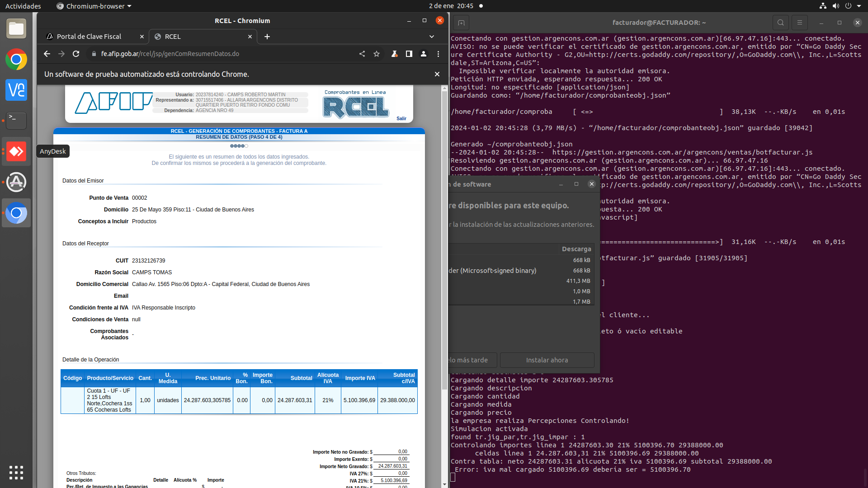The height and width of the screenshot is (488, 868).
Task: Search in the terminal window
Action: pos(781,23)
